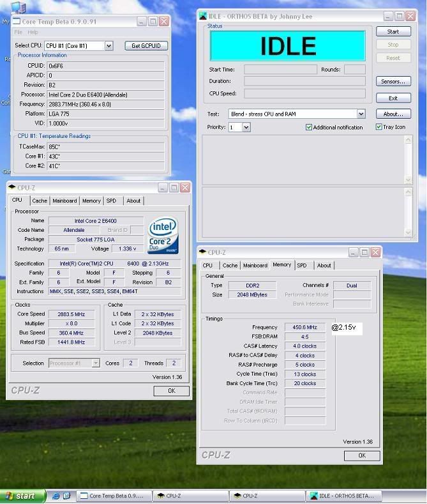Image resolution: width=427 pixels, height=504 pixels.
Task: Activate Core Temp Beta taskbar button
Action: pos(114,496)
